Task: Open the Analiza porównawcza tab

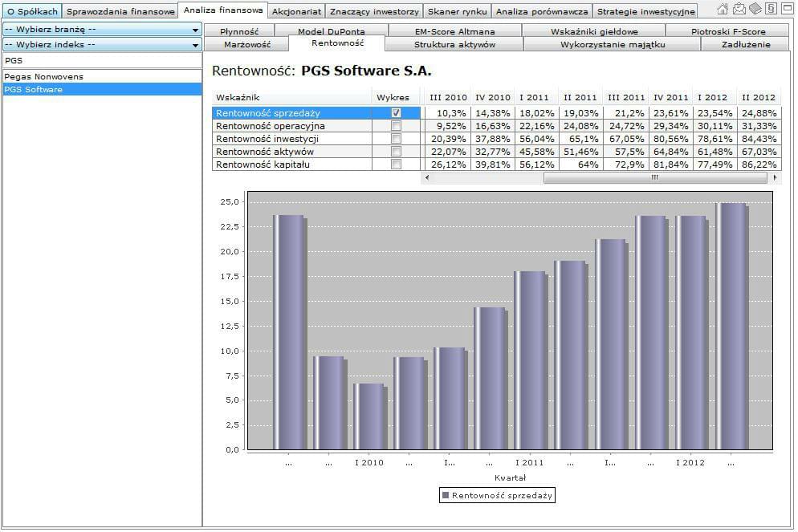Action: click(x=541, y=11)
